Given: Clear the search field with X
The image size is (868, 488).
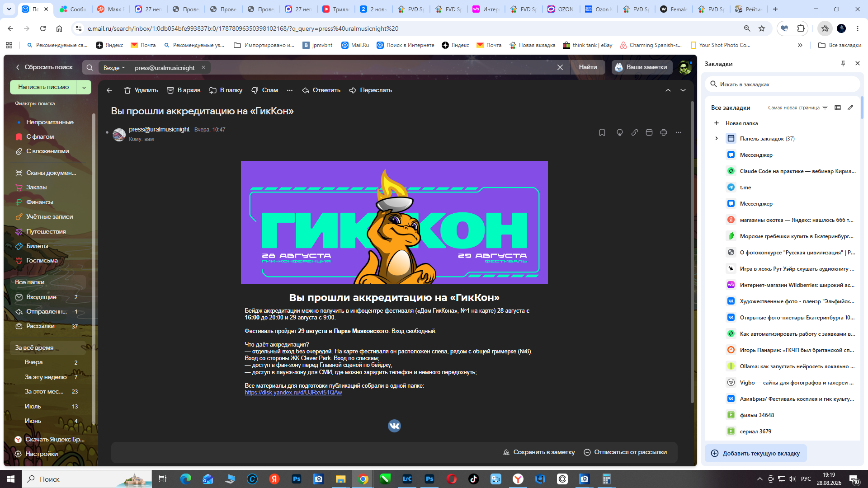Looking at the screenshot, I should 560,67.
